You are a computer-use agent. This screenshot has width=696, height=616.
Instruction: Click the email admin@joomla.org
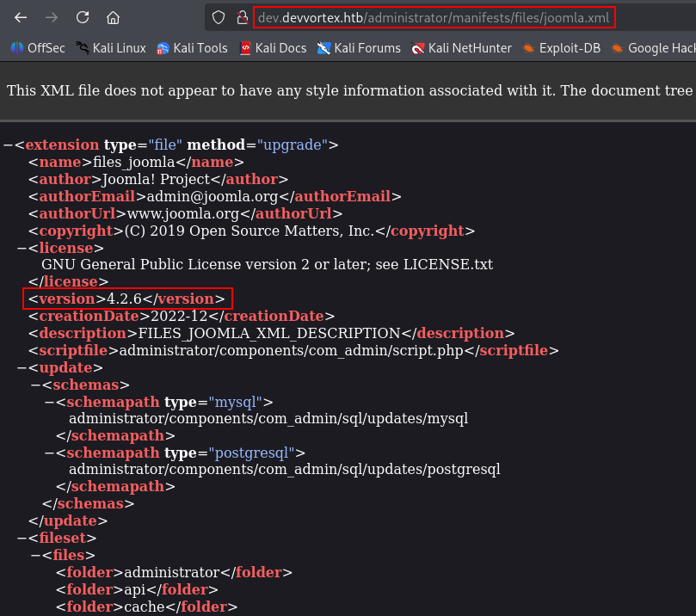click(212, 197)
